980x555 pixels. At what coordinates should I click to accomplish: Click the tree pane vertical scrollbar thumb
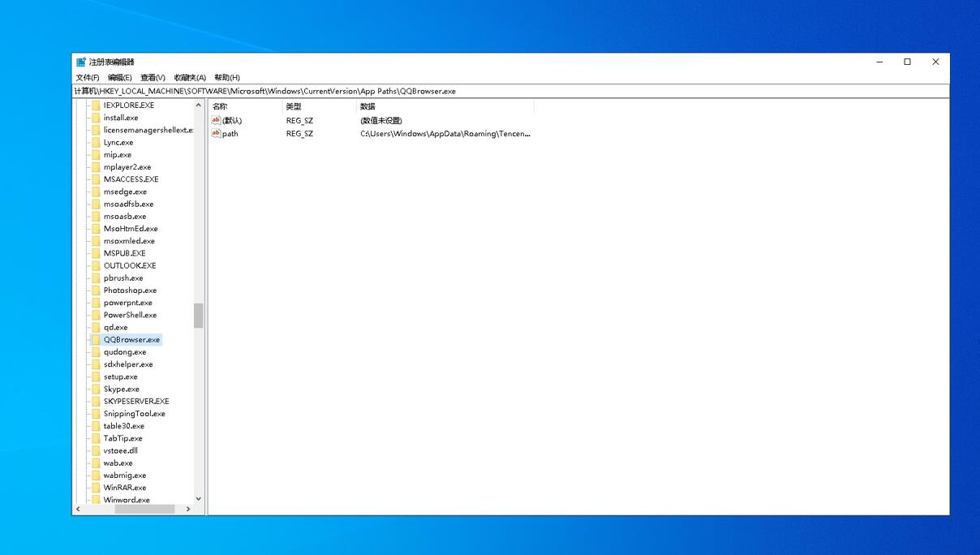(198, 316)
